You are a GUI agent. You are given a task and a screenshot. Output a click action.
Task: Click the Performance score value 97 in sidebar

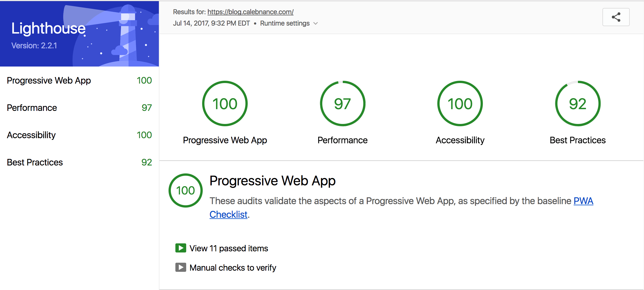(x=147, y=107)
